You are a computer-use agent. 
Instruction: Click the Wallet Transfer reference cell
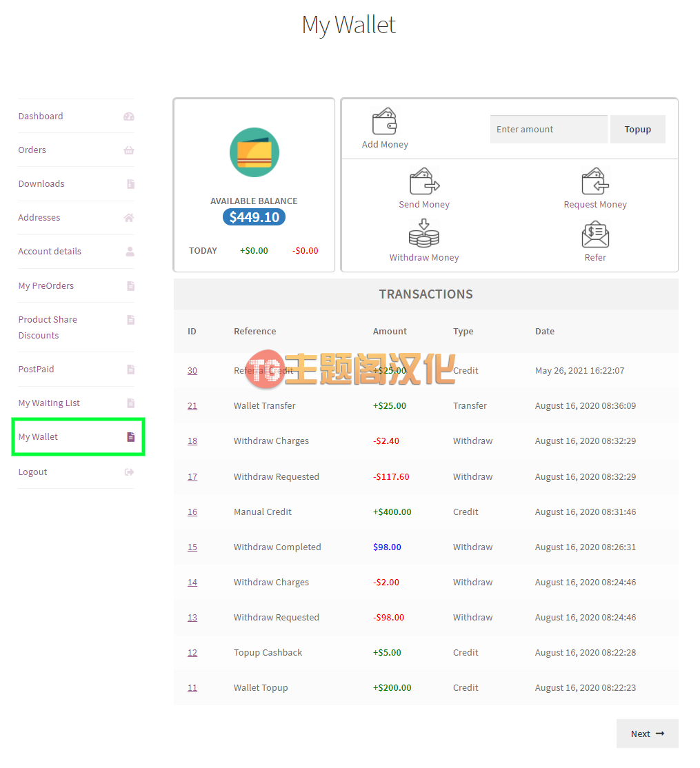(x=265, y=405)
